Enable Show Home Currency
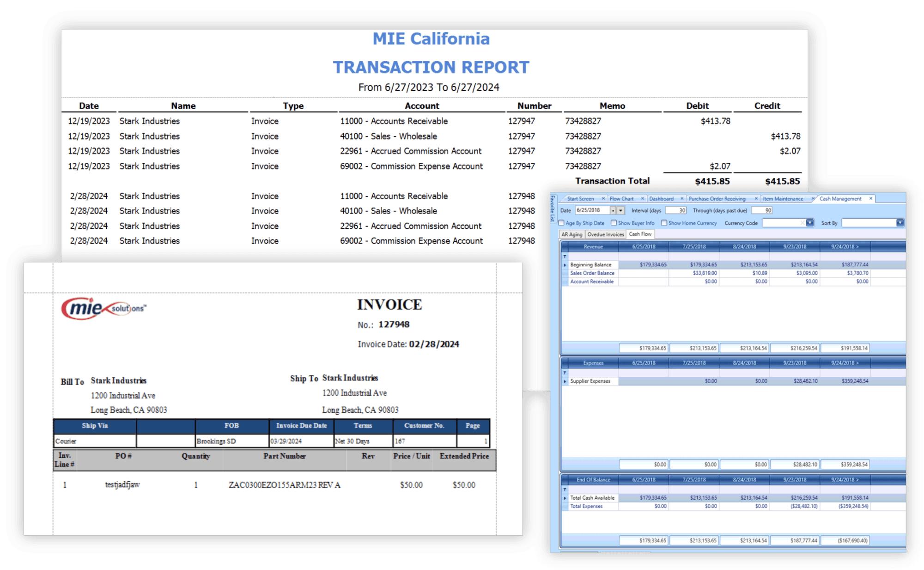The image size is (924, 570). (664, 223)
